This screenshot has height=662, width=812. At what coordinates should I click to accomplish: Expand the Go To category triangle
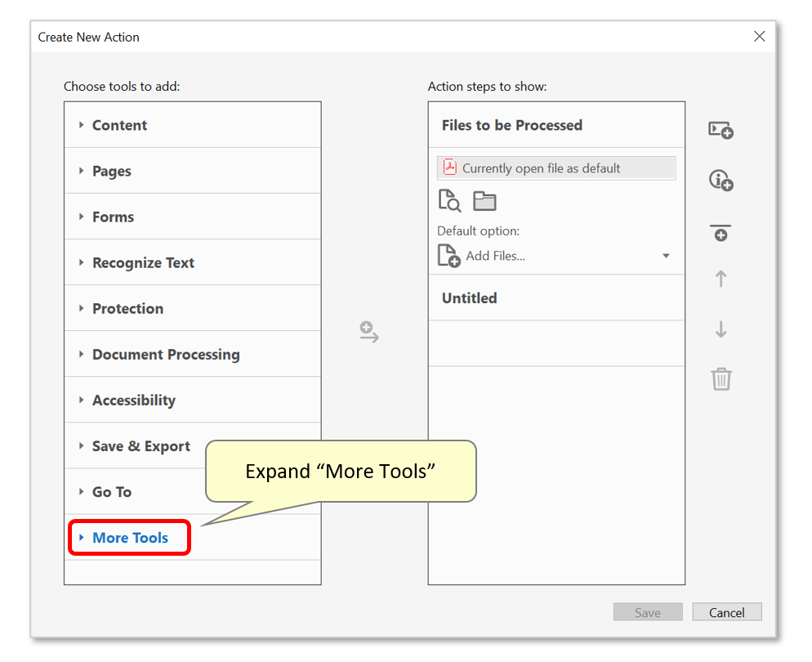coord(82,491)
